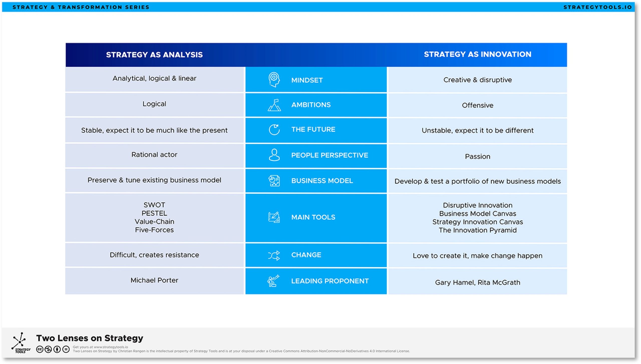
Task: Click the Mindset head-with-gear icon
Action: coord(274,80)
